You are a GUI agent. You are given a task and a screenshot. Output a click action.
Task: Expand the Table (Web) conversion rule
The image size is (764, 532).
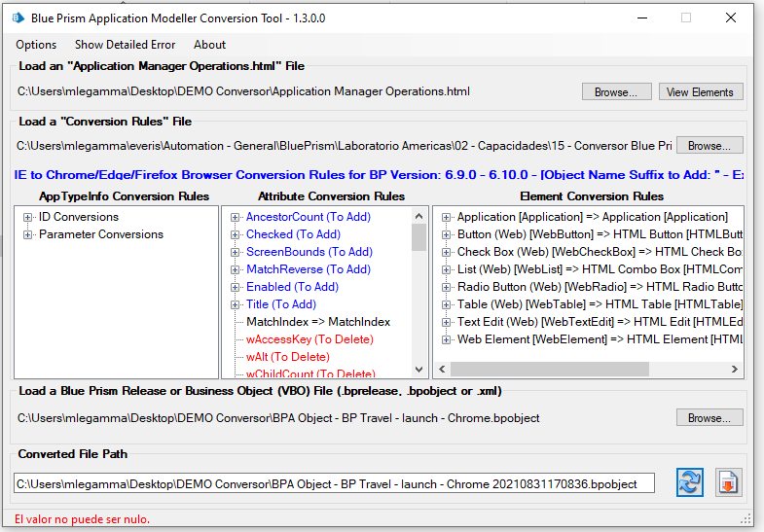[x=446, y=304]
